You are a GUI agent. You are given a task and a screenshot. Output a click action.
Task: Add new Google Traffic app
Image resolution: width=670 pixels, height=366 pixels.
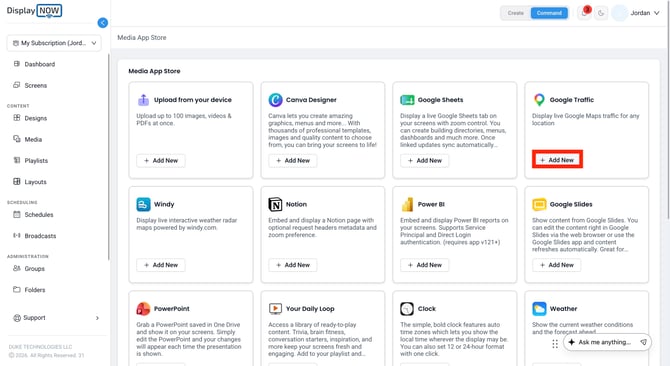click(557, 160)
